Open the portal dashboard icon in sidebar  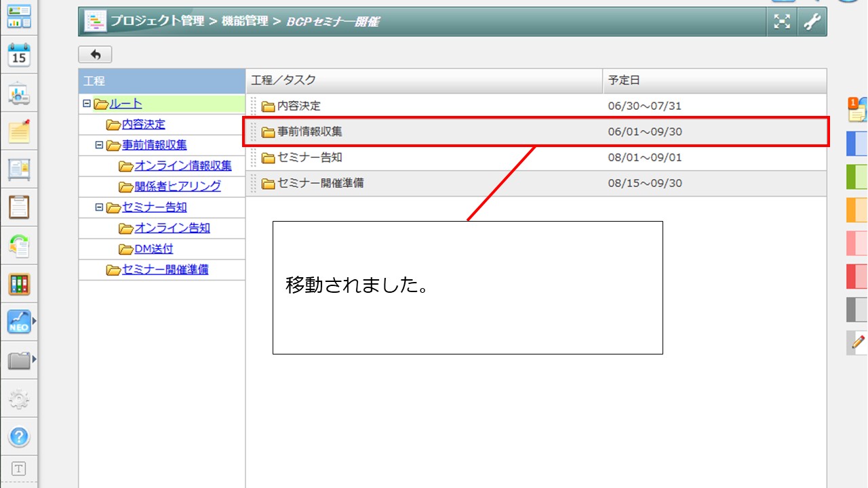[x=19, y=16]
